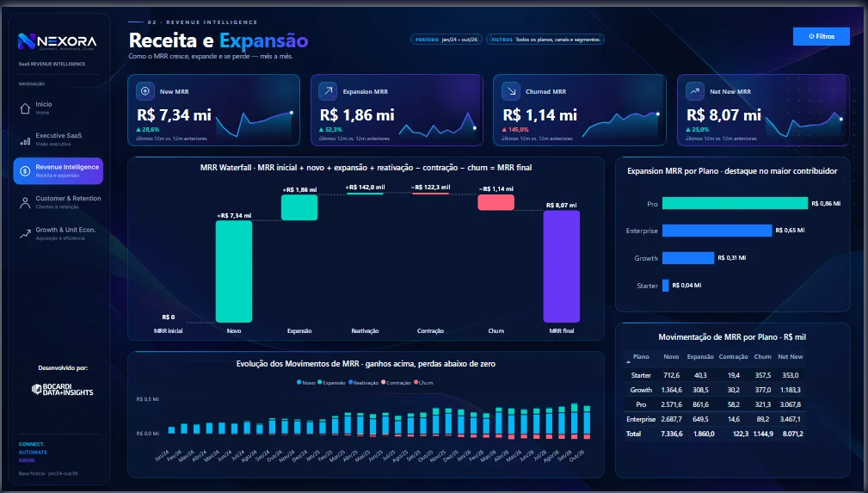Toggle the Churn legend item in the evolution chart

tap(423, 383)
